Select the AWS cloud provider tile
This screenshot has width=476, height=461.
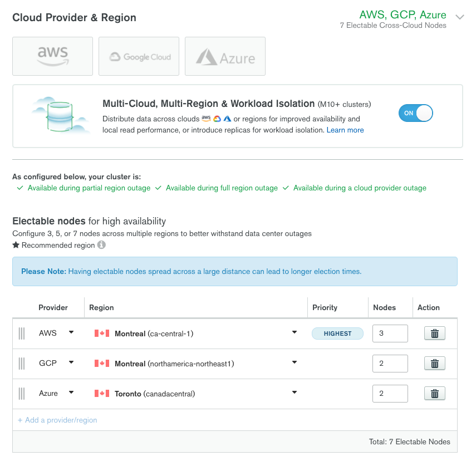[52, 56]
